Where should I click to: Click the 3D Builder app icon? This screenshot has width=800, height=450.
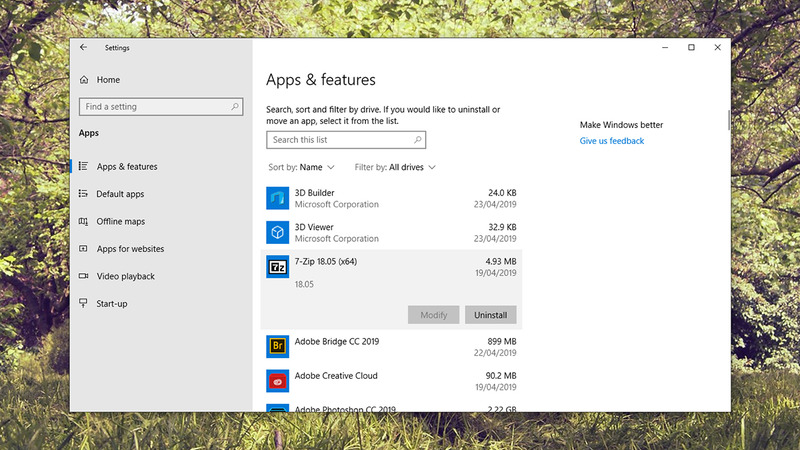tap(278, 198)
